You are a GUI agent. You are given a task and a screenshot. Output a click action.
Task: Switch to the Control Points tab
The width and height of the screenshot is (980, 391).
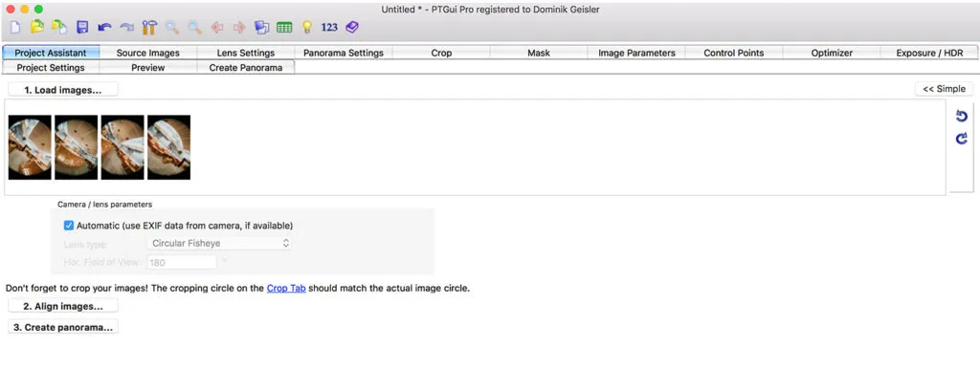click(x=734, y=54)
